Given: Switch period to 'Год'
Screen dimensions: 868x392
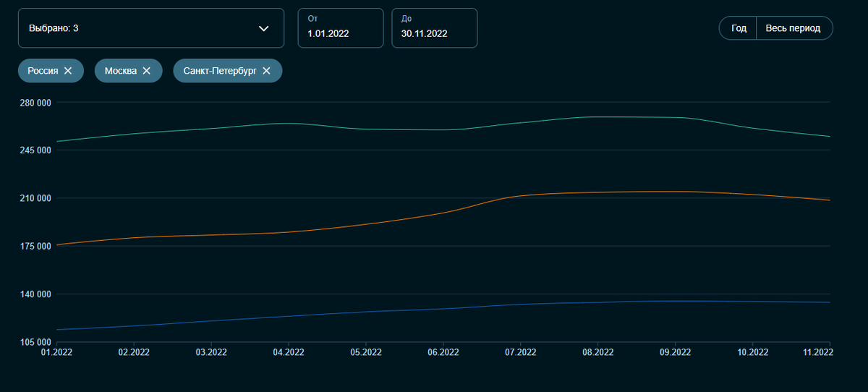Looking at the screenshot, I should pos(738,28).
